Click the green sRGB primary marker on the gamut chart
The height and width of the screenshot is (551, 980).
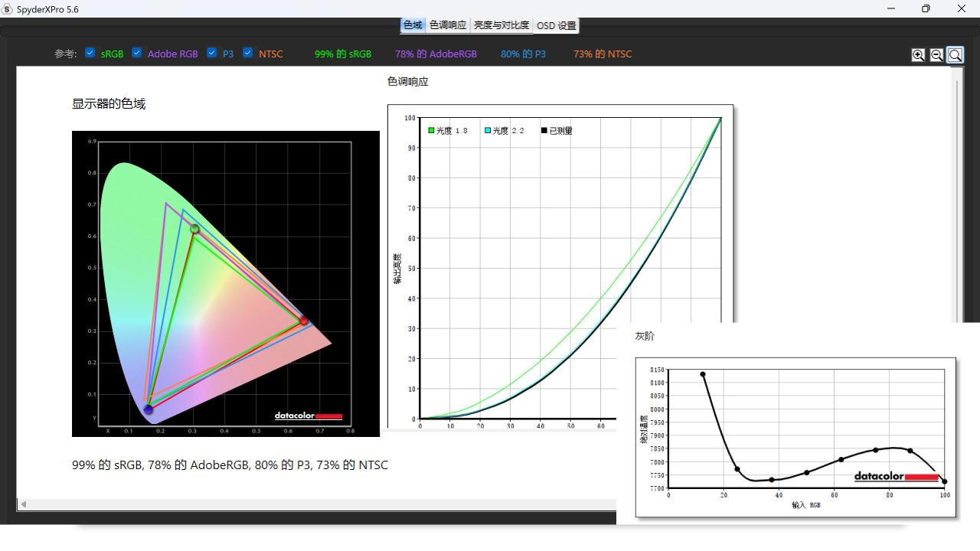point(194,229)
